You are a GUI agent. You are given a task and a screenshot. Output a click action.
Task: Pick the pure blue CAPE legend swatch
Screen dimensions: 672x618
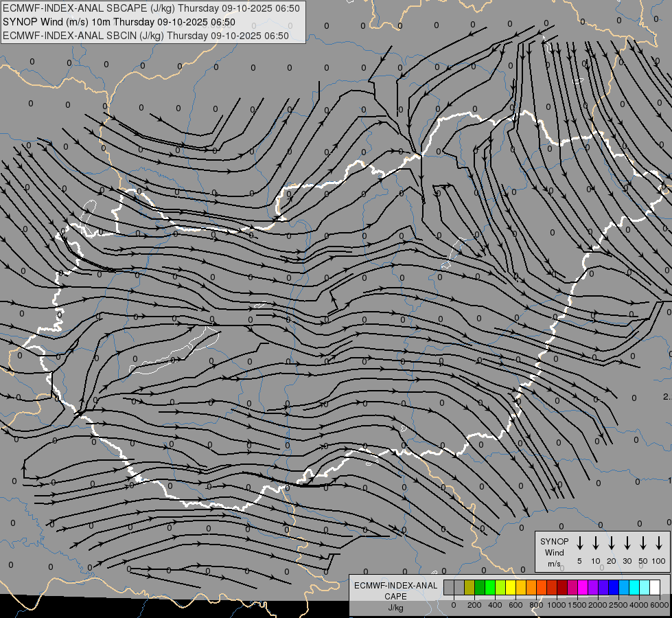(614, 588)
